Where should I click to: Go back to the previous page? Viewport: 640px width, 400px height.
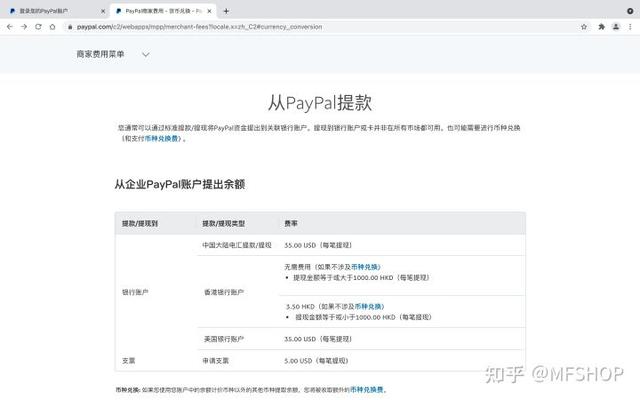[10, 27]
